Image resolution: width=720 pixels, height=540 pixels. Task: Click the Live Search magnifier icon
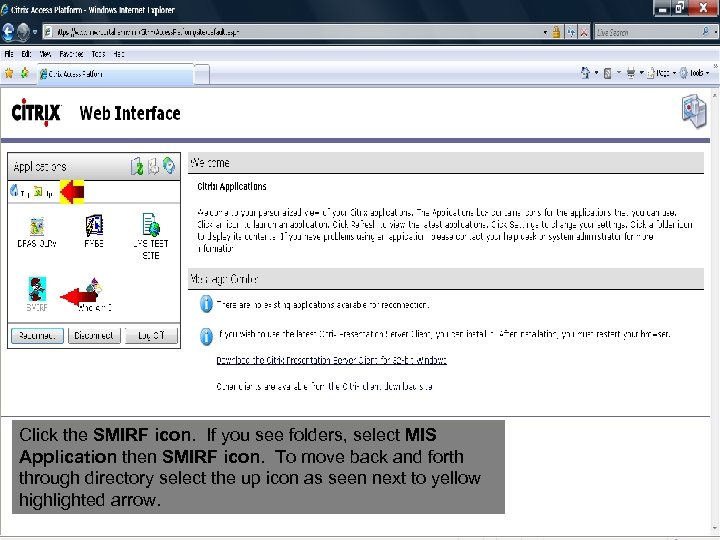[x=705, y=32]
